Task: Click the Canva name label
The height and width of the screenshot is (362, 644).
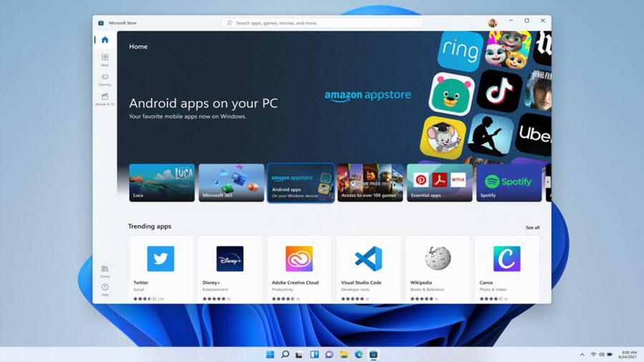Action: tap(486, 283)
